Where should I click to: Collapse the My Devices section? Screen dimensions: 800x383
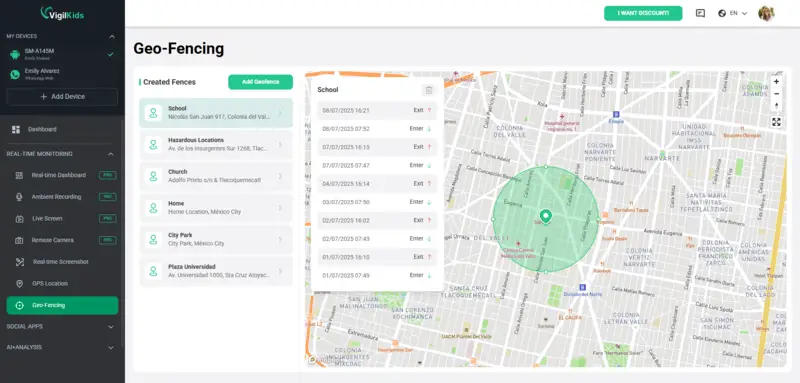point(112,37)
